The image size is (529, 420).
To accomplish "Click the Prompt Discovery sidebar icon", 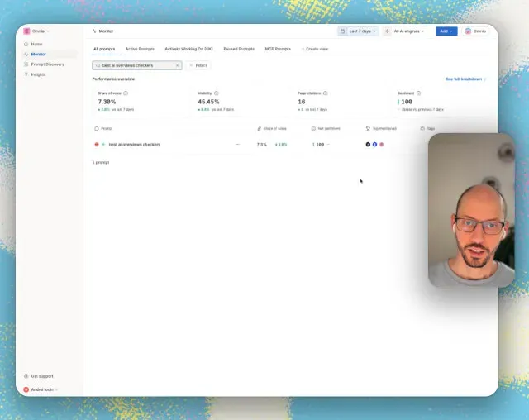I will coord(26,64).
